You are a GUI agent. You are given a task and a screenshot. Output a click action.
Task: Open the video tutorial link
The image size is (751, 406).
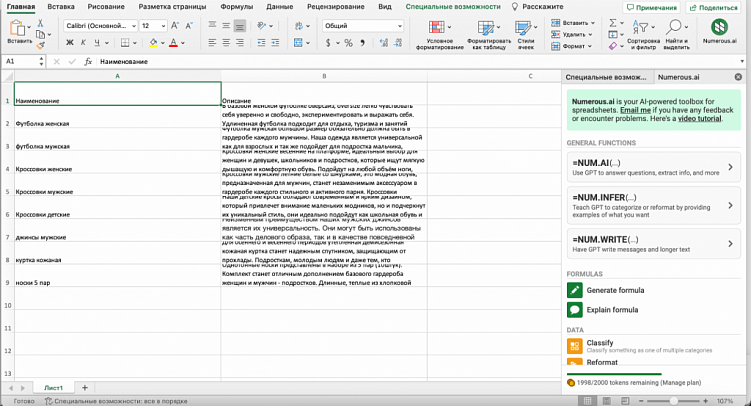click(699, 118)
